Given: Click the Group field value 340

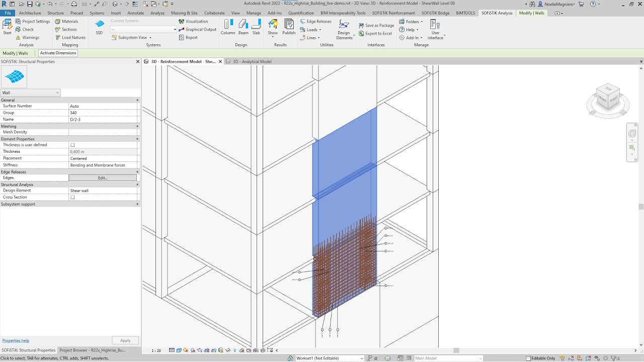Looking at the screenshot, I should 104,113.
